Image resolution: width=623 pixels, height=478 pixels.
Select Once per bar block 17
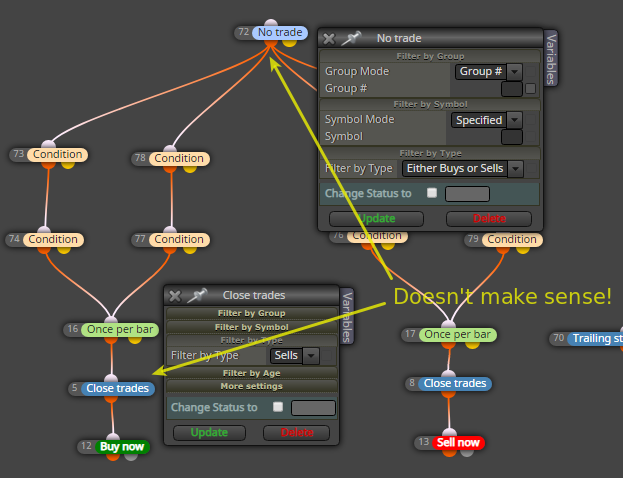pyautogui.click(x=457, y=335)
